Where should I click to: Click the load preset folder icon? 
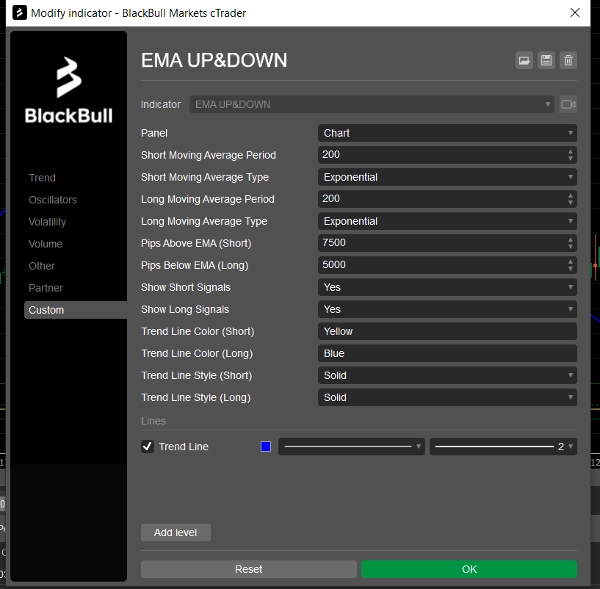click(524, 61)
